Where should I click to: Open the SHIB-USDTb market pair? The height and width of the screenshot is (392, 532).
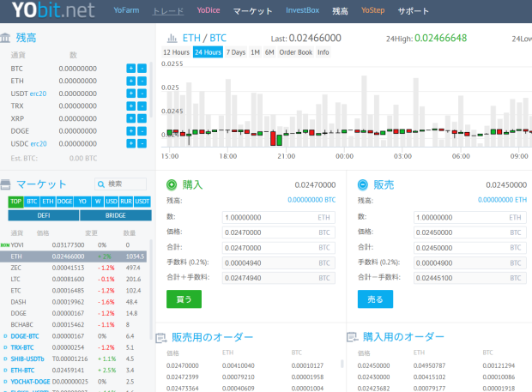coord(27,359)
